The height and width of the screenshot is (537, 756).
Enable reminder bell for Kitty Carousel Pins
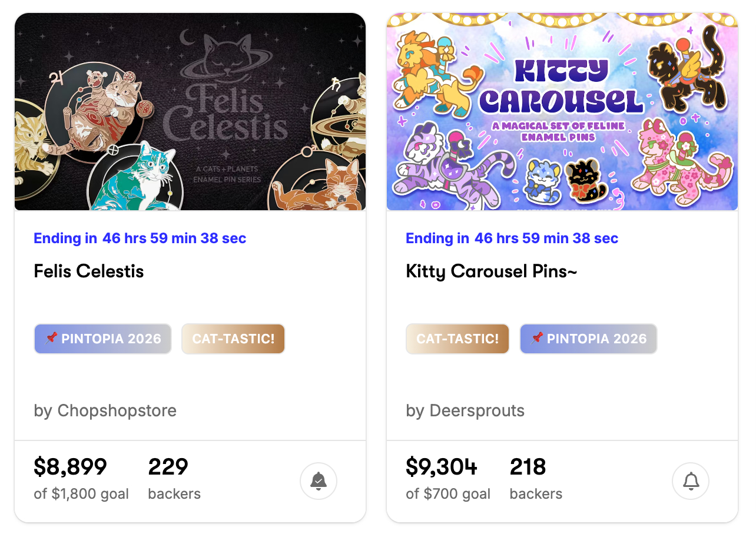coord(690,481)
